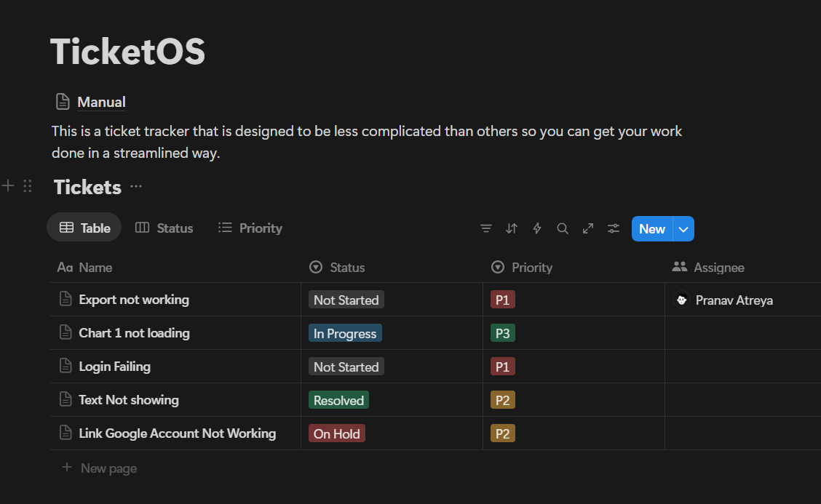
Task: Click P2 tag in Link Google Account row
Action: click(x=503, y=434)
